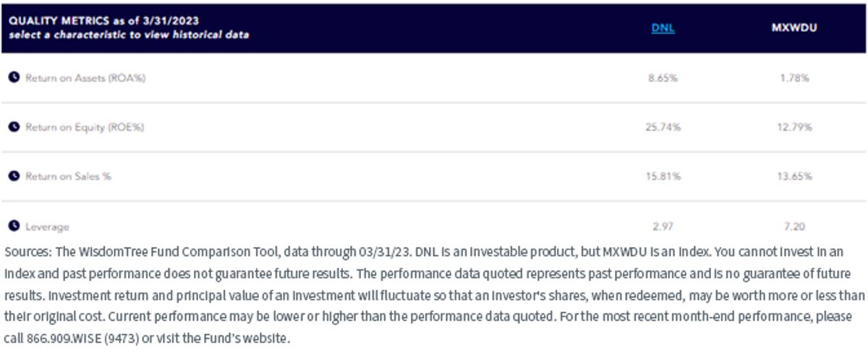Select Return on Sales % characteristic
The image size is (868, 354).
tap(68, 176)
